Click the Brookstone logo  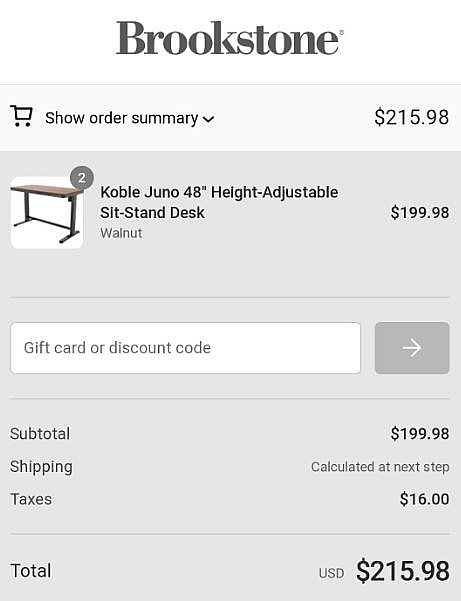pyautogui.click(x=229, y=38)
